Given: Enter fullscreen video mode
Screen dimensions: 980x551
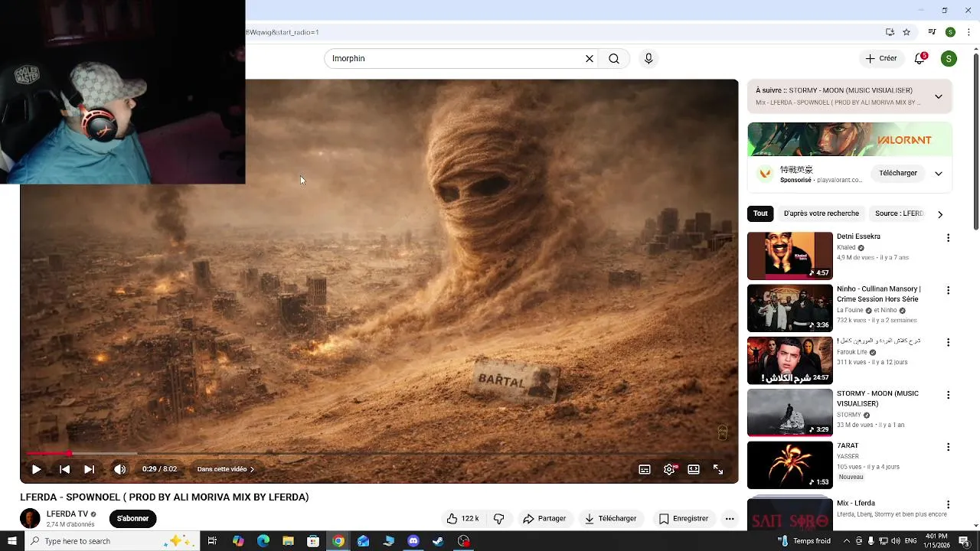Looking at the screenshot, I should coord(718,469).
